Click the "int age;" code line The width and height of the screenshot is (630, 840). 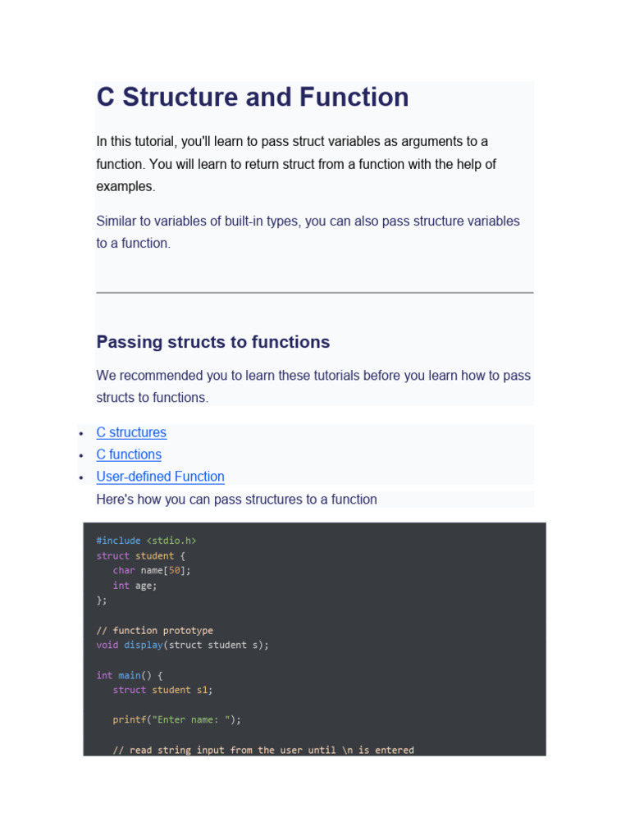[135, 586]
